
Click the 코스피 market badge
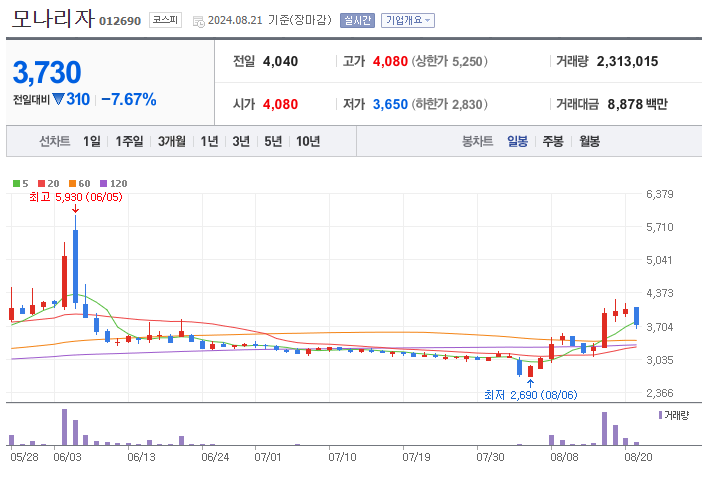point(165,20)
